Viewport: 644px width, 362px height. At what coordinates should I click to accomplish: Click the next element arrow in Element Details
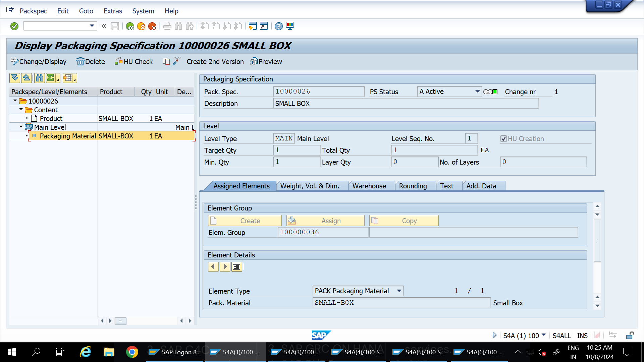coord(225,266)
